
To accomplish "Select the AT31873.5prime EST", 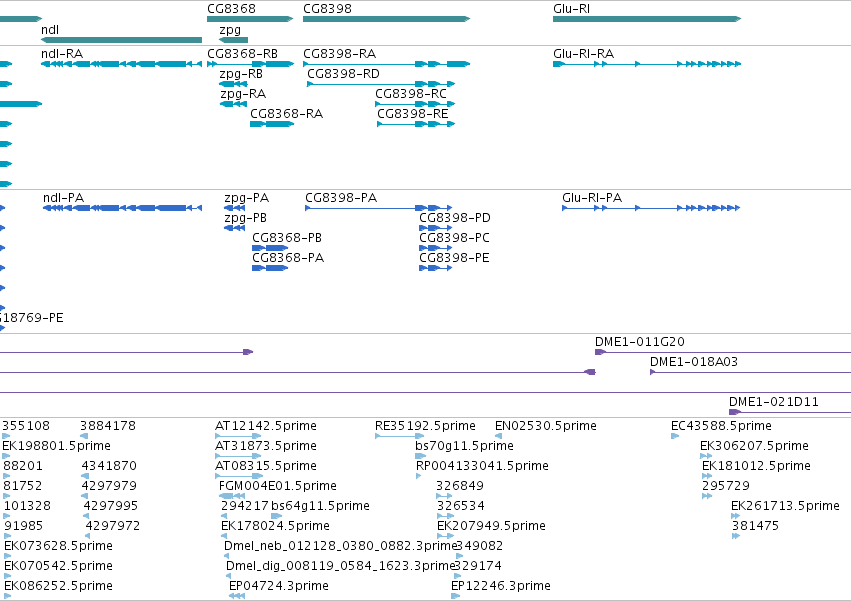I will click(x=238, y=456).
